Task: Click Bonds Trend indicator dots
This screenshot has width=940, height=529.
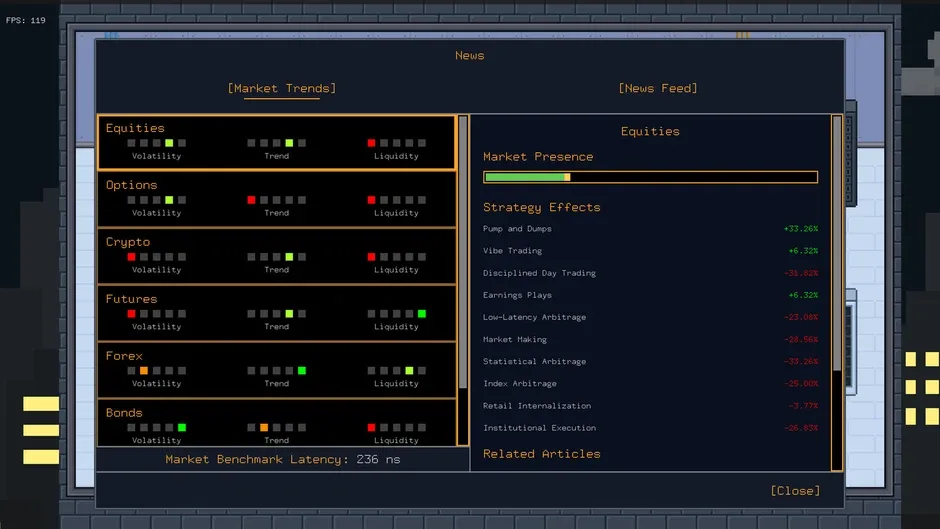Action: tap(276, 428)
